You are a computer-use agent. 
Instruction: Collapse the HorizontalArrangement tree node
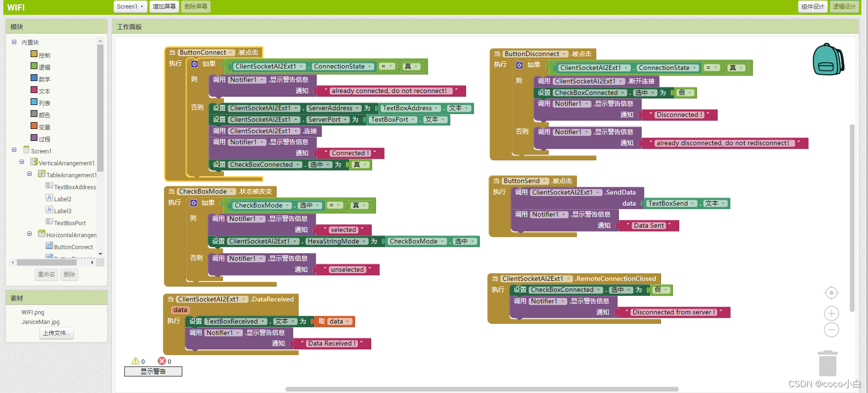coord(29,234)
